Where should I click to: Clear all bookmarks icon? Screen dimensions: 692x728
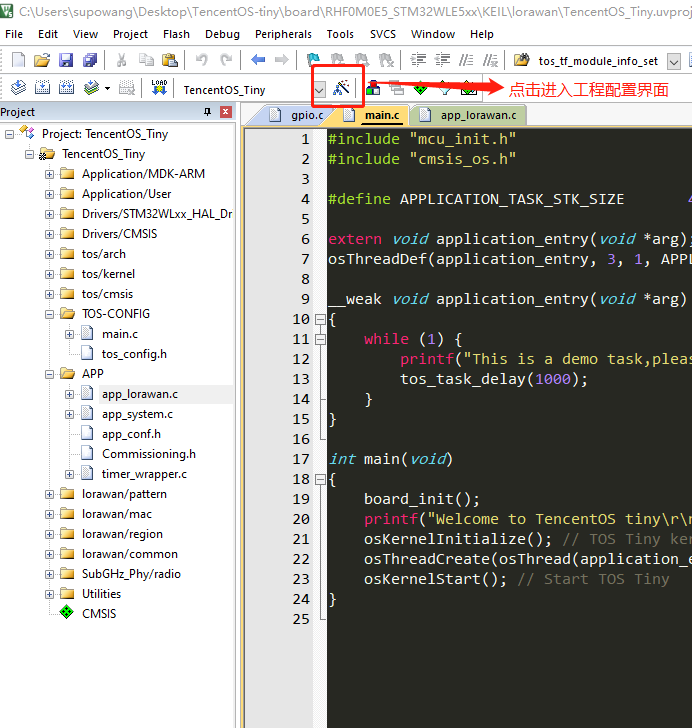(x=386, y=60)
